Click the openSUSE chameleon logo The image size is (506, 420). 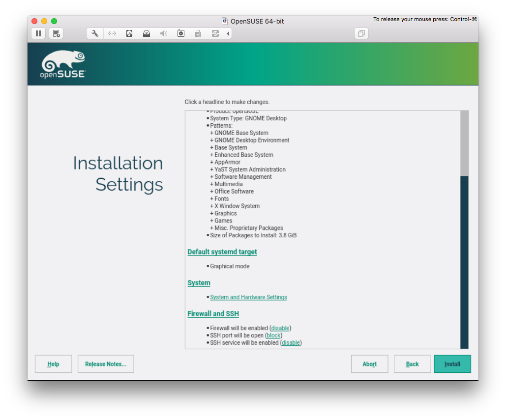(x=63, y=64)
